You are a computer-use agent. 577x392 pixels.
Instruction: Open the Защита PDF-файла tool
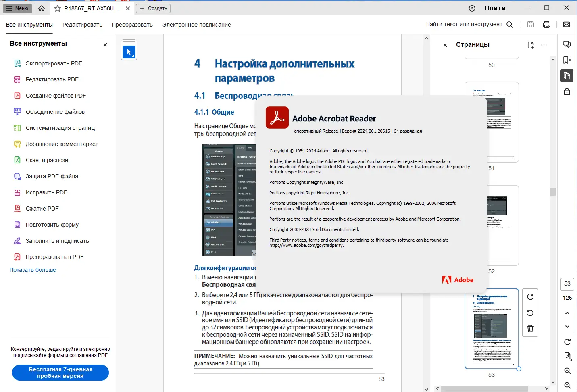click(x=52, y=176)
